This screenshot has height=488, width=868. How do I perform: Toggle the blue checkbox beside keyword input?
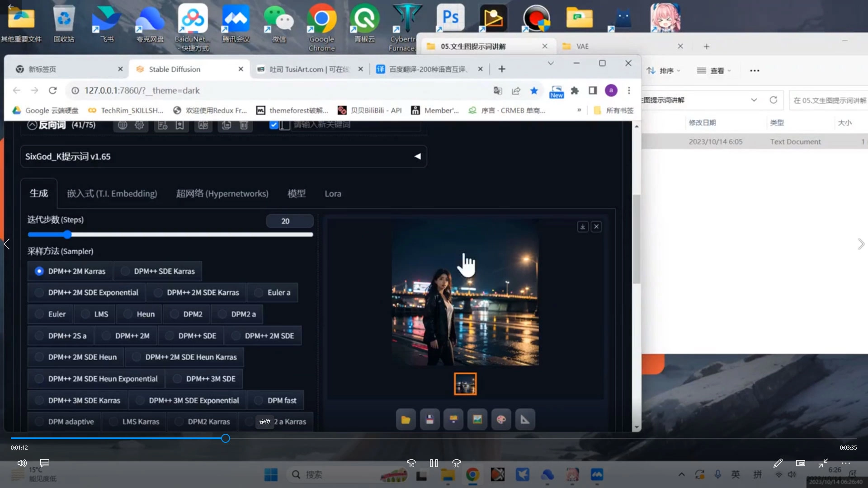(x=274, y=125)
